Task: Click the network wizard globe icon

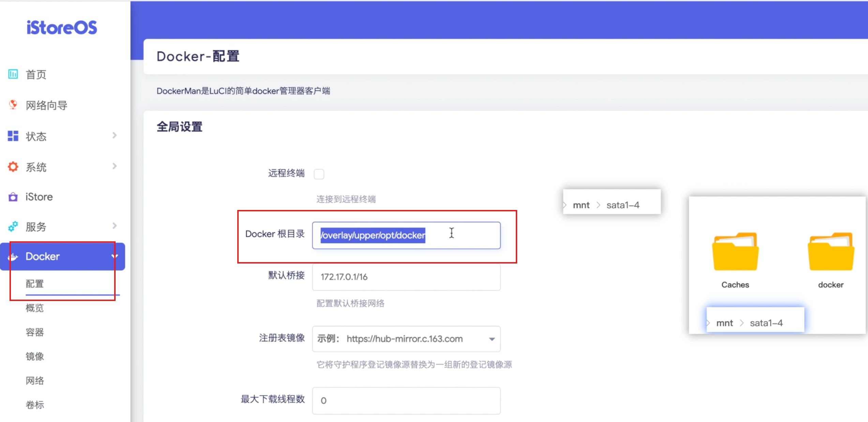Action: (x=13, y=105)
